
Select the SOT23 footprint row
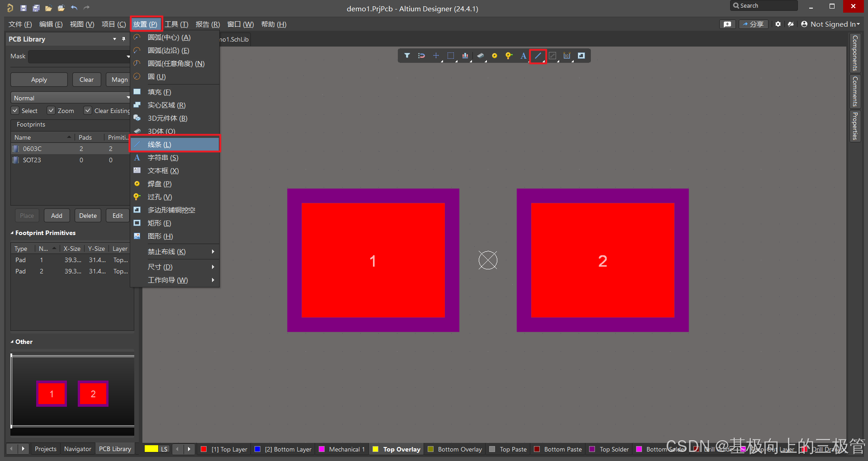(x=71, y=160)
